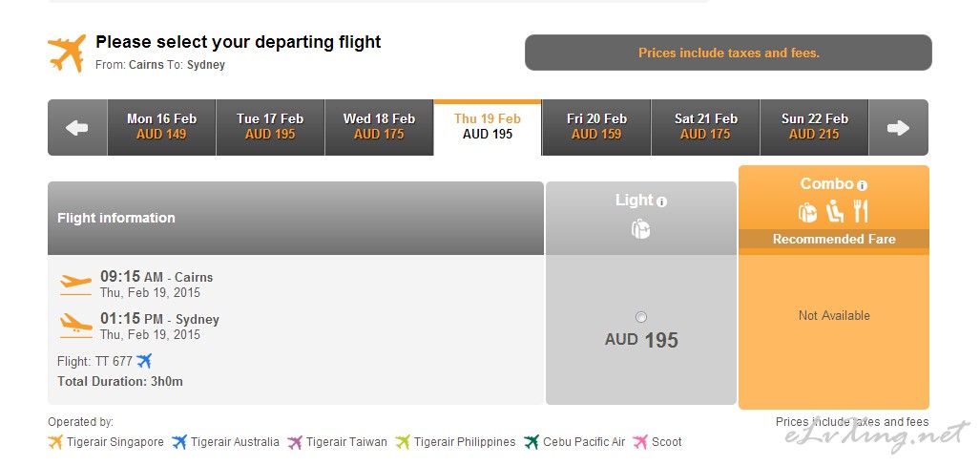This screenshot has width=980, height=466.
Task: Click the previous week left arrow
Action: [x=77, y=128]
